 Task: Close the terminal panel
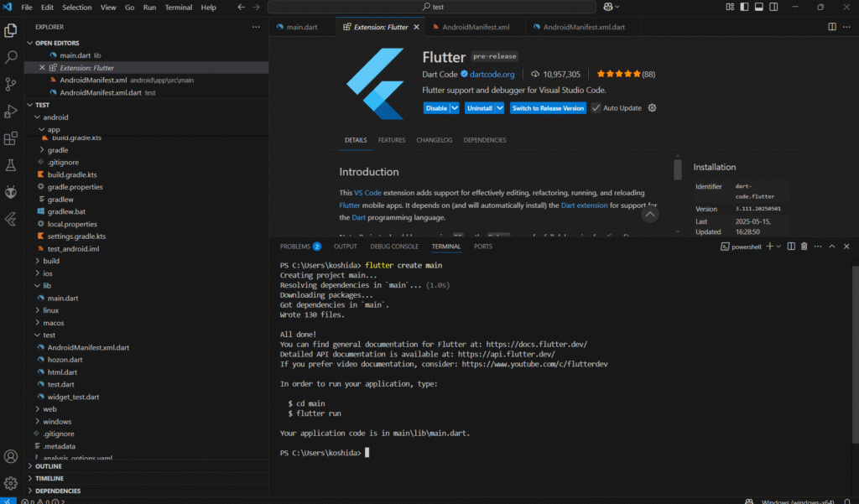click(846, 247)
